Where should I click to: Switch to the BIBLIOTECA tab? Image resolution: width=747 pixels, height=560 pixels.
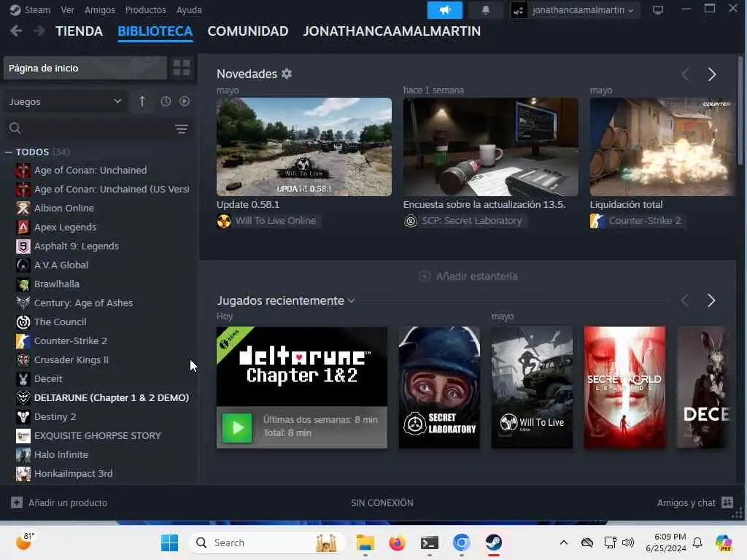pos(155,31)
